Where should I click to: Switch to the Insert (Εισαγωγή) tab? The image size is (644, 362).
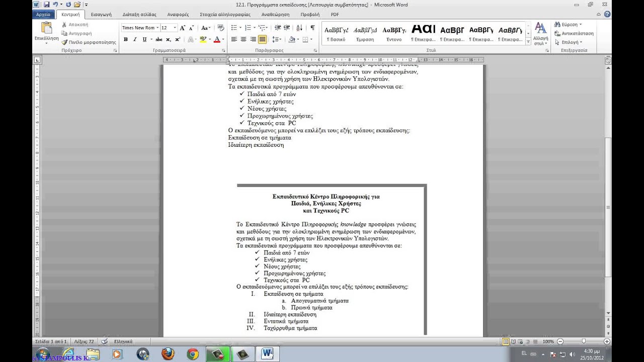(101, 15)
